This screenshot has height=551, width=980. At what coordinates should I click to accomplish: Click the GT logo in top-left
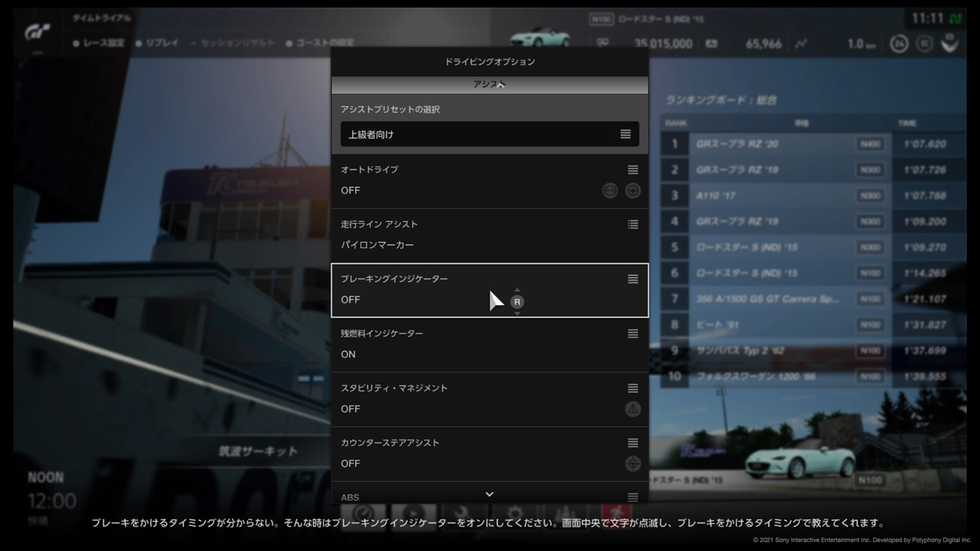(x=38, y=32)
